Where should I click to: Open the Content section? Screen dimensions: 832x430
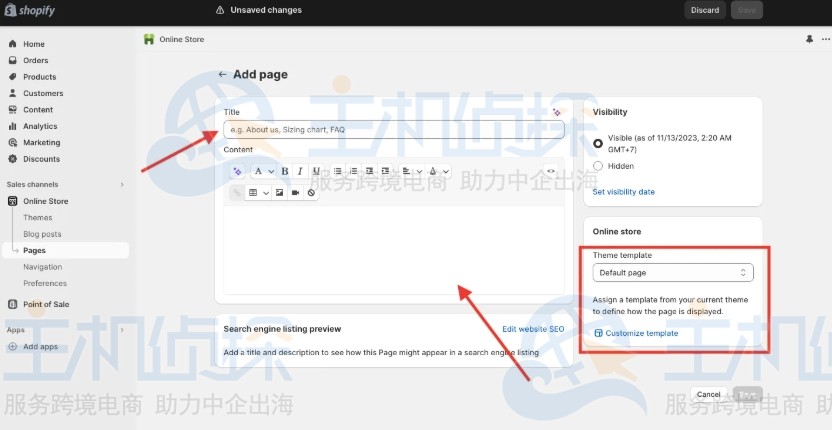pos(38,110)
